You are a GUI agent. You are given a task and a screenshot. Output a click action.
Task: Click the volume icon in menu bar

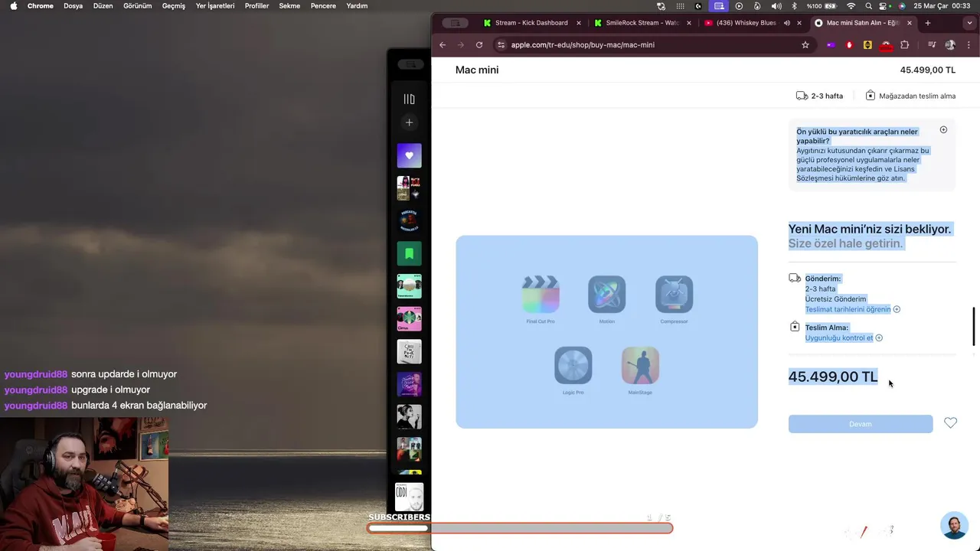[x=776, y=6]
